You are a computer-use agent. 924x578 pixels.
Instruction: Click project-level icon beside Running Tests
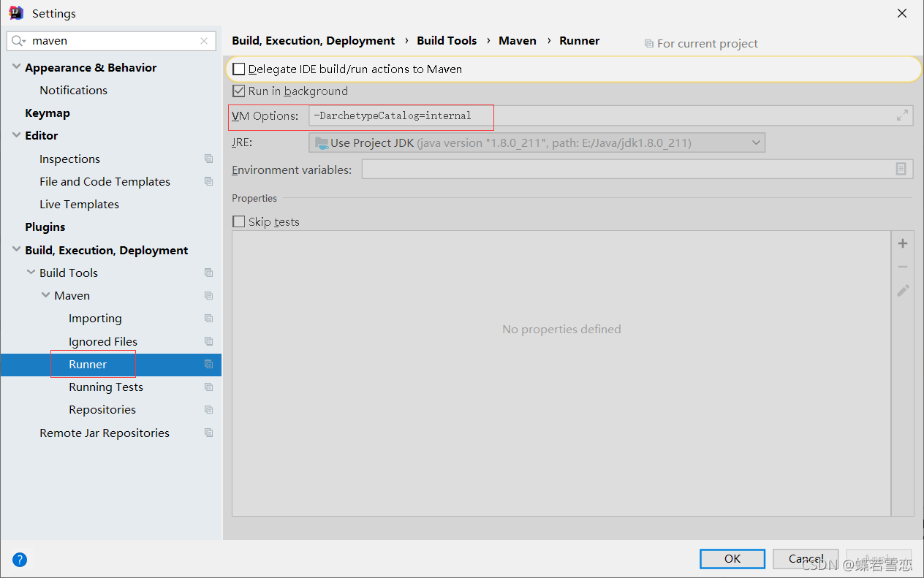(209, 387)
